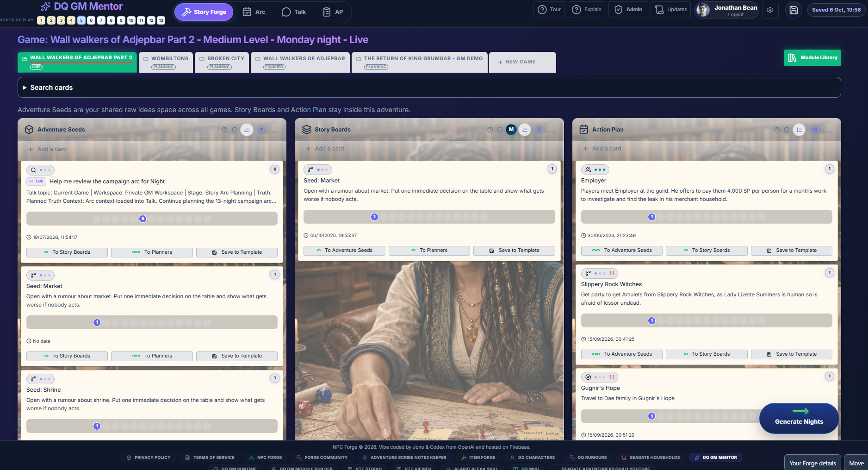This screenshot has width=868, height=470.
Task: Click the save disk icon in header
Action: point(794,10)
